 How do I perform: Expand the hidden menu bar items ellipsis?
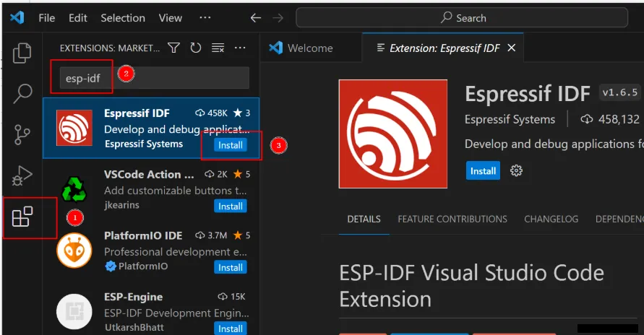pyautogui.click(x=205, y=18)
